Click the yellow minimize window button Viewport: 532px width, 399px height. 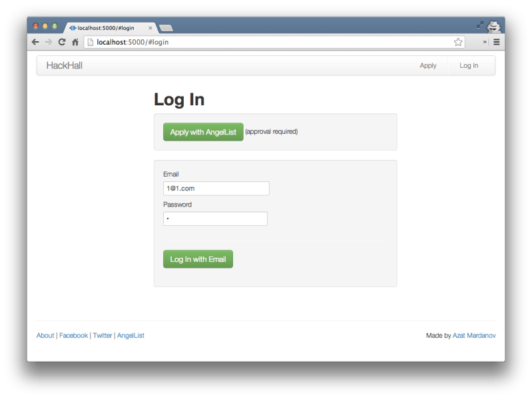pyautogui.click(x=45, y=26)
